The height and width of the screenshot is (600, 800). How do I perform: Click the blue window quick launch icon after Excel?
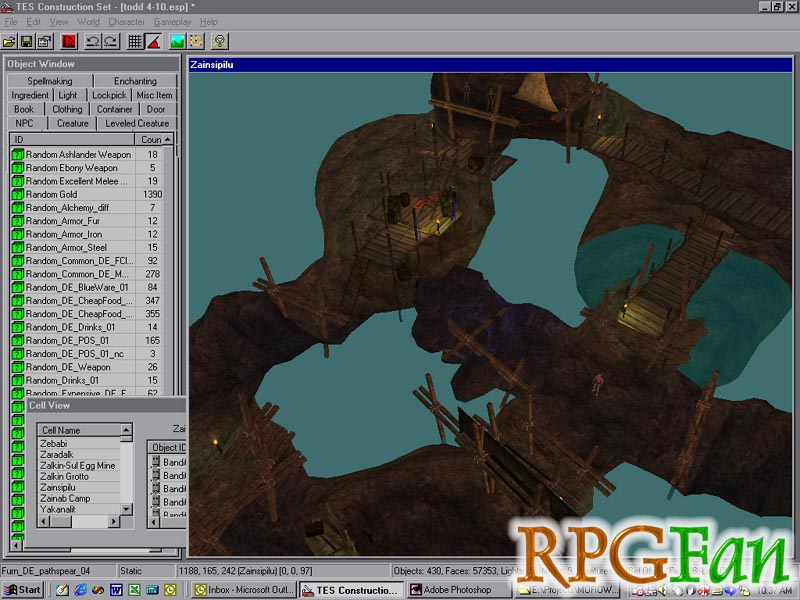152,590
